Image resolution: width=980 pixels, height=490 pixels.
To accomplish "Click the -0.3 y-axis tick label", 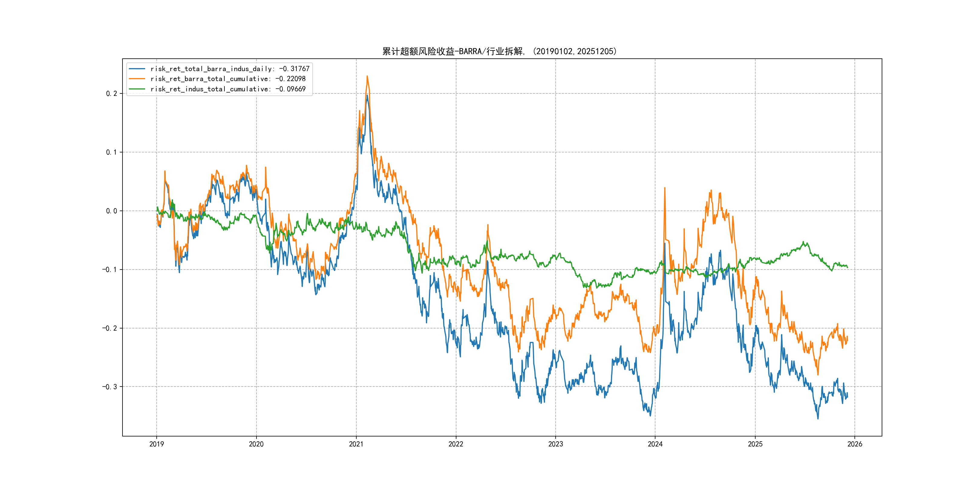I will 109,387.
